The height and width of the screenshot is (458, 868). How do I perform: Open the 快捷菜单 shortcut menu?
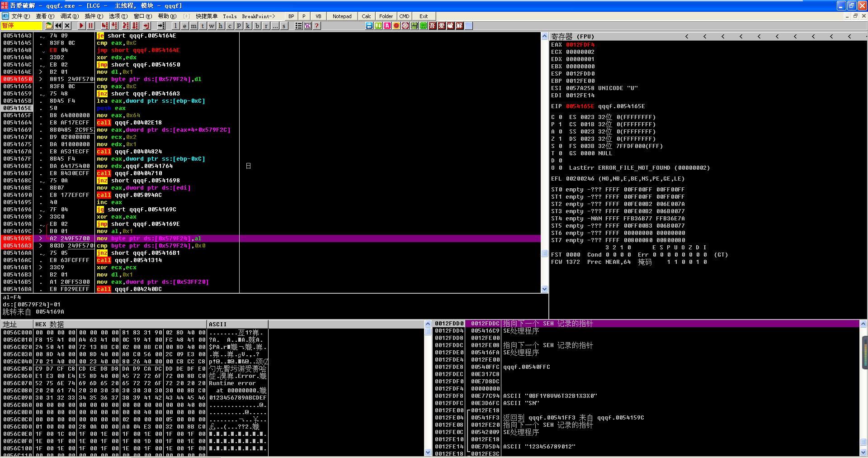[207, 16]
